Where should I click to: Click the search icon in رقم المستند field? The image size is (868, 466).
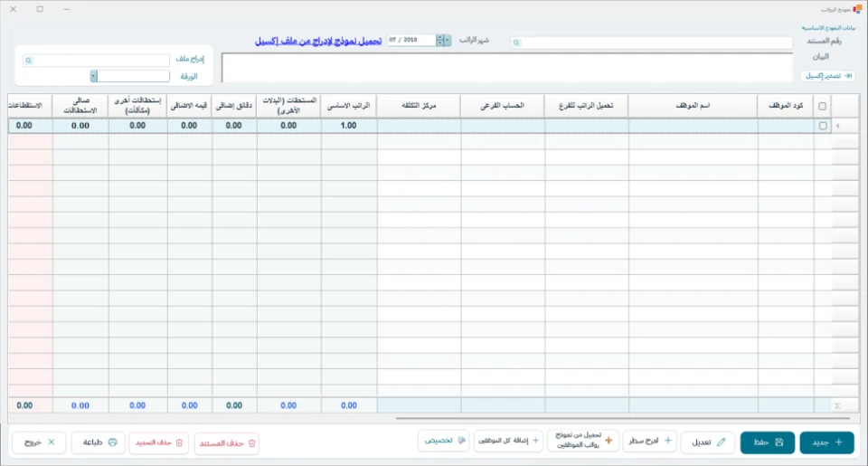516,43
